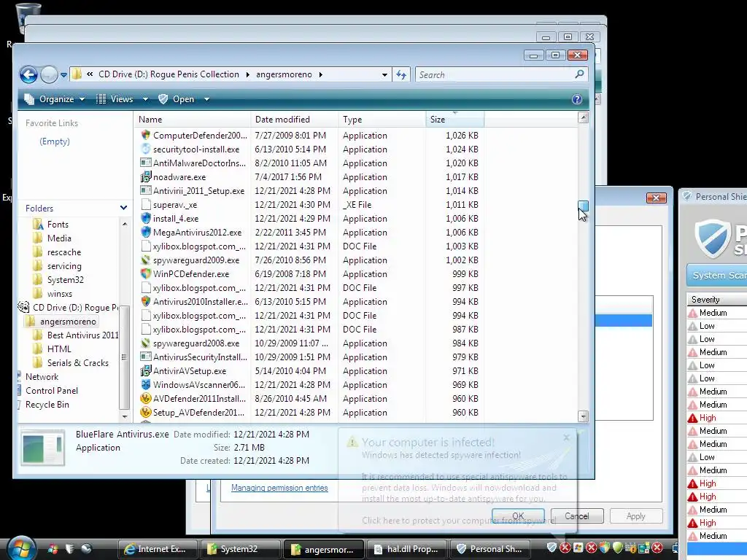Click file list scroll-down arrow
Viewport: 747px width, 560px height.
point(583,416)
